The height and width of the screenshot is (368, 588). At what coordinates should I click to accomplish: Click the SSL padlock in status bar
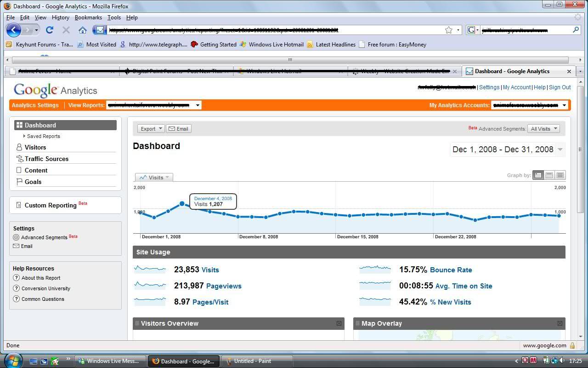point(572,345)
